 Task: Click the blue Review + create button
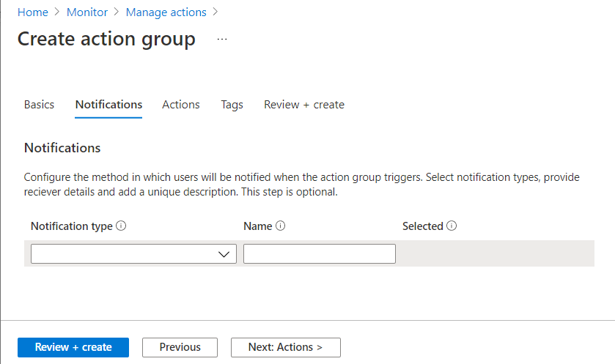click(73, 347)
